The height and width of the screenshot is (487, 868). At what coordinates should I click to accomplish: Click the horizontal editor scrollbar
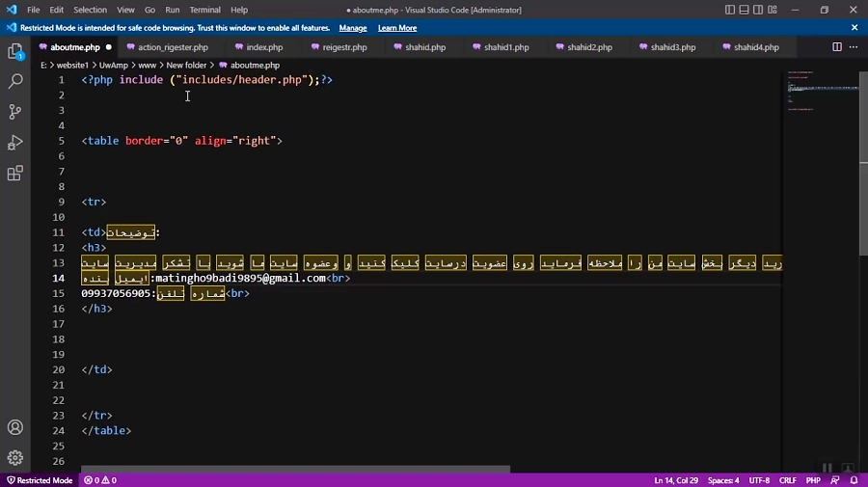click(x=296, y=469)
